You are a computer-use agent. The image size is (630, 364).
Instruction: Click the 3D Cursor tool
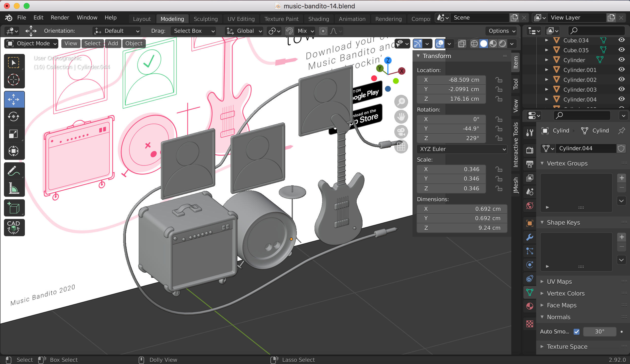click(x=14, y=80)
